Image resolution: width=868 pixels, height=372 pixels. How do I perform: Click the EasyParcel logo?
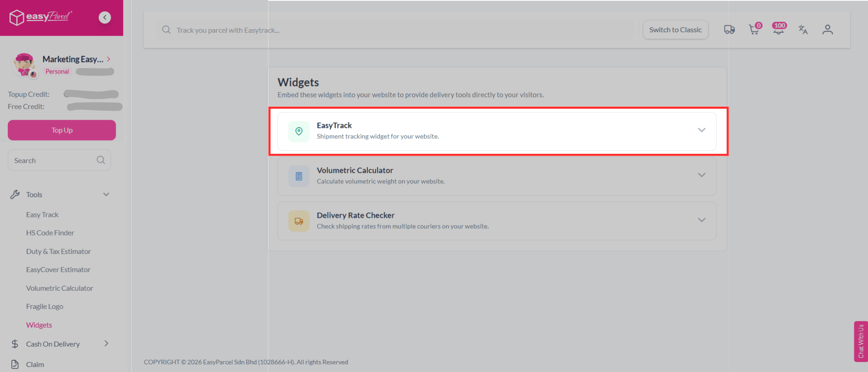(x=41, y=17)
